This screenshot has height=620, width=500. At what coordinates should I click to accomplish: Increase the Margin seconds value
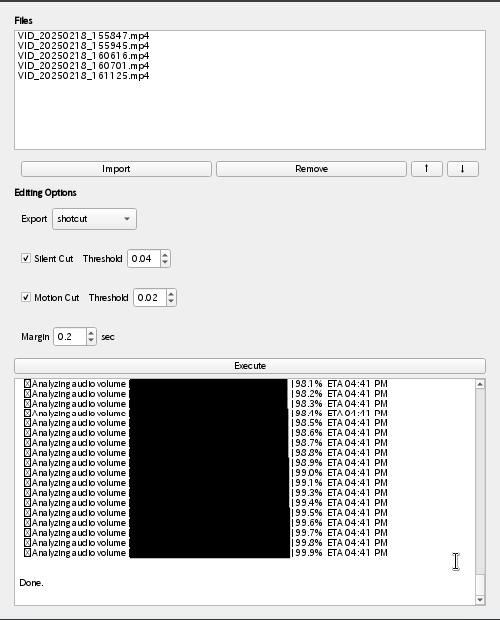pos(91,333)
